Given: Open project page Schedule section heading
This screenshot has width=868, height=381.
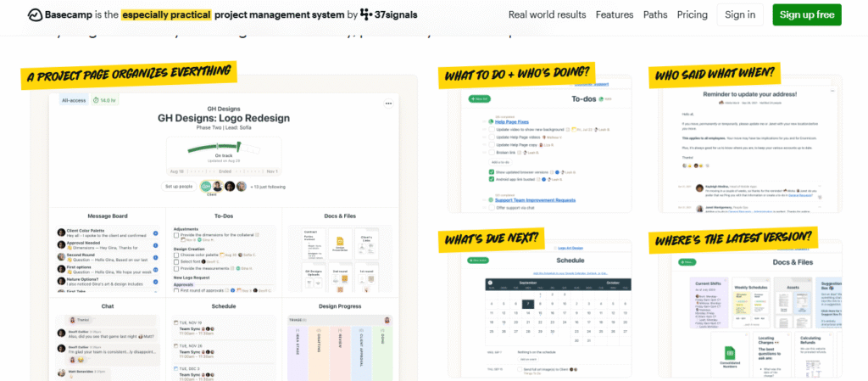Looking at the screenshot, I should pos(224,306).
